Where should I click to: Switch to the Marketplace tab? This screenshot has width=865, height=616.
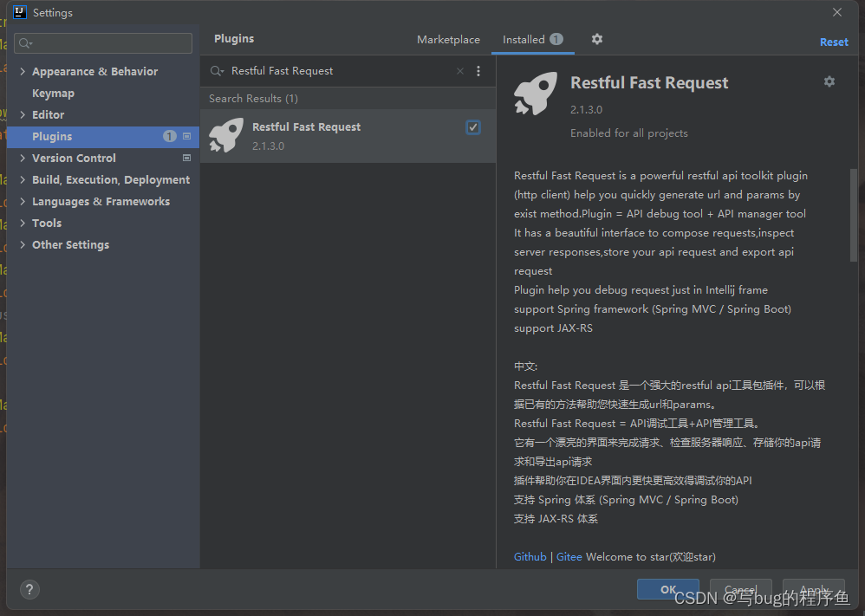pos(448,40)
